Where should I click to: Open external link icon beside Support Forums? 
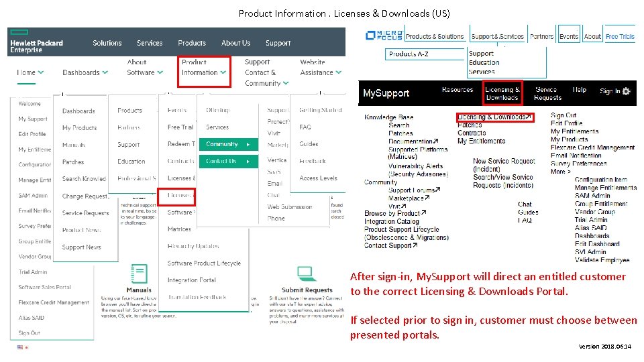point(438,190)
